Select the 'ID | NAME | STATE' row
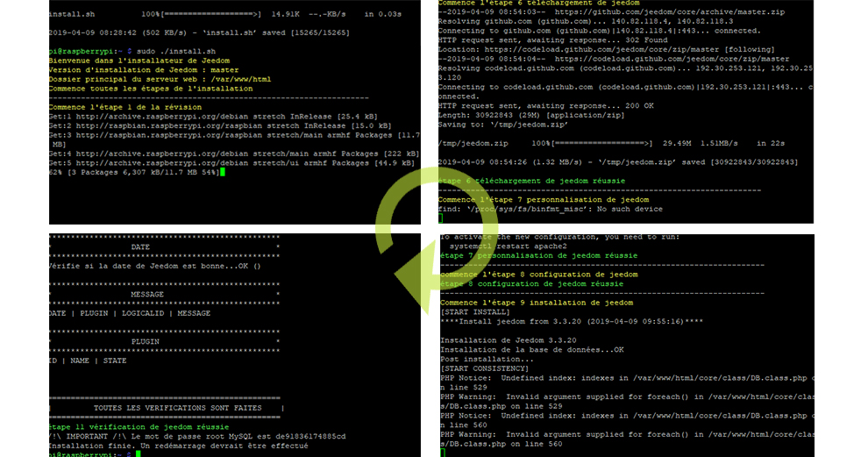The width and height of the screenshot is (868, 457). [88, 361]
